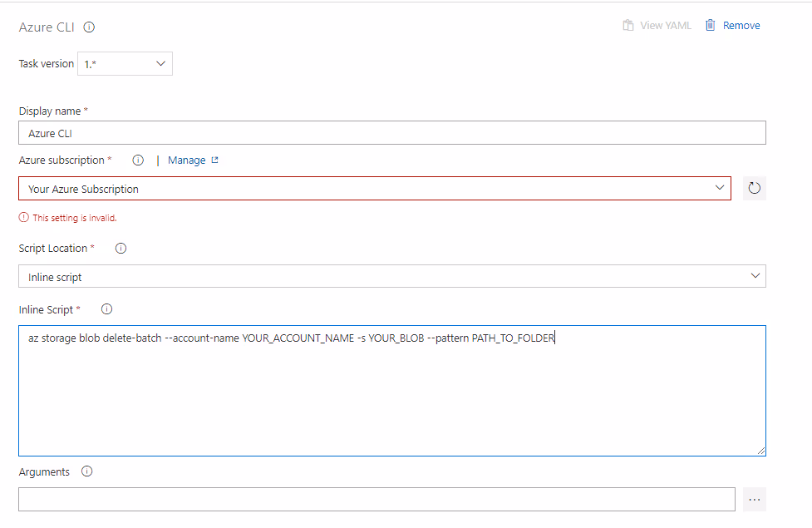Click the empty Arguments input field
The image size is (812, 528).
click(374, 499)
